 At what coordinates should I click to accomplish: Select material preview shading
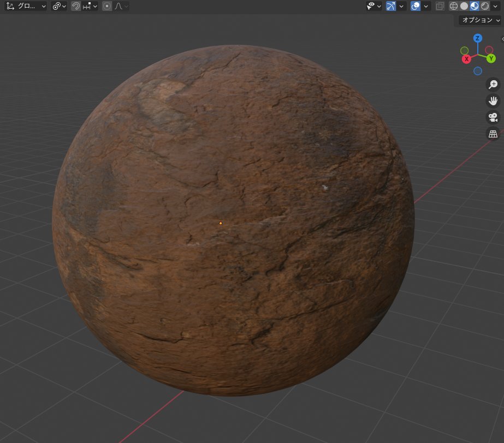475,6
